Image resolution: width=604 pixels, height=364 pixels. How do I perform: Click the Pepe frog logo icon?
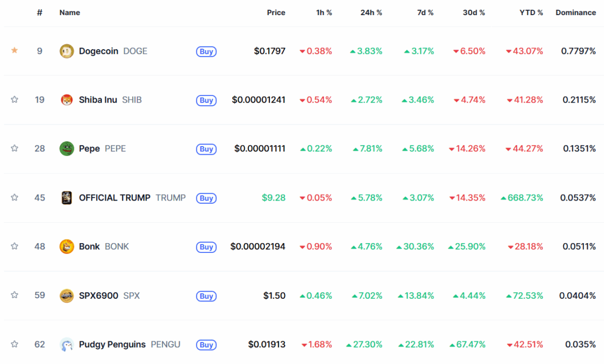(66, 148)
